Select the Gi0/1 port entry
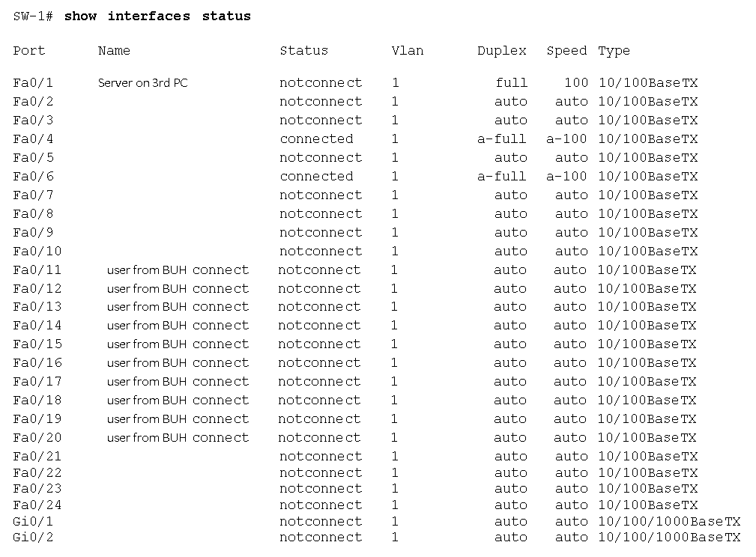The height and width of the screenshot is (557, 756). click(x=33, y=521)
